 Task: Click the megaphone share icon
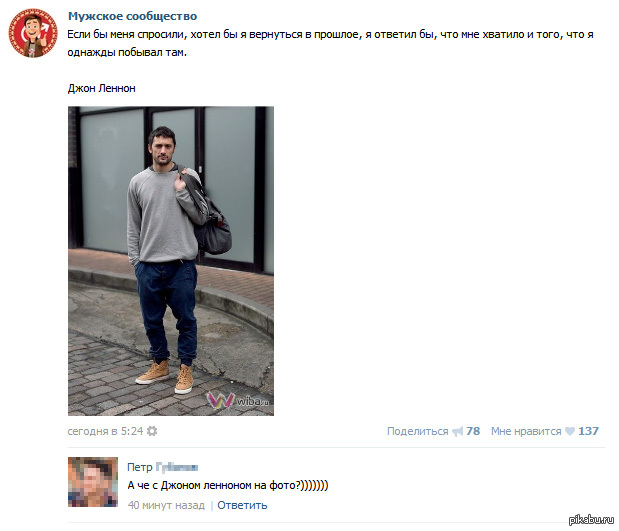[458, 431]
